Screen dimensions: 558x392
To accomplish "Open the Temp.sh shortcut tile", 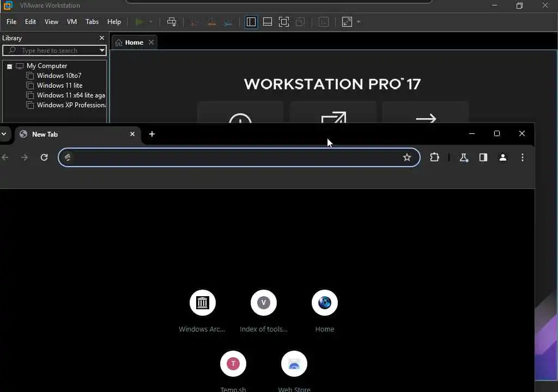I will pos(233,372).
